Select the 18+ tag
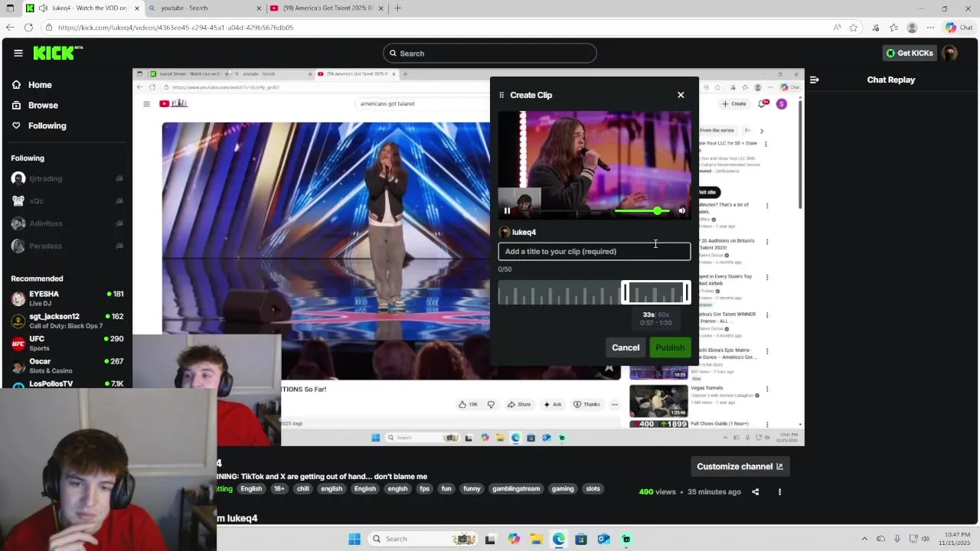980x551 pixels. [279, 489]
